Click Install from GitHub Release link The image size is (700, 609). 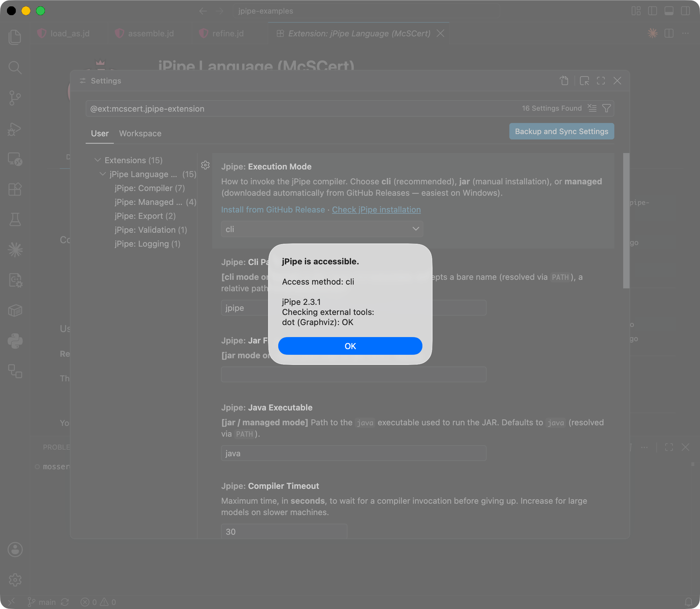pyautogui.click(x=273, y=210)
